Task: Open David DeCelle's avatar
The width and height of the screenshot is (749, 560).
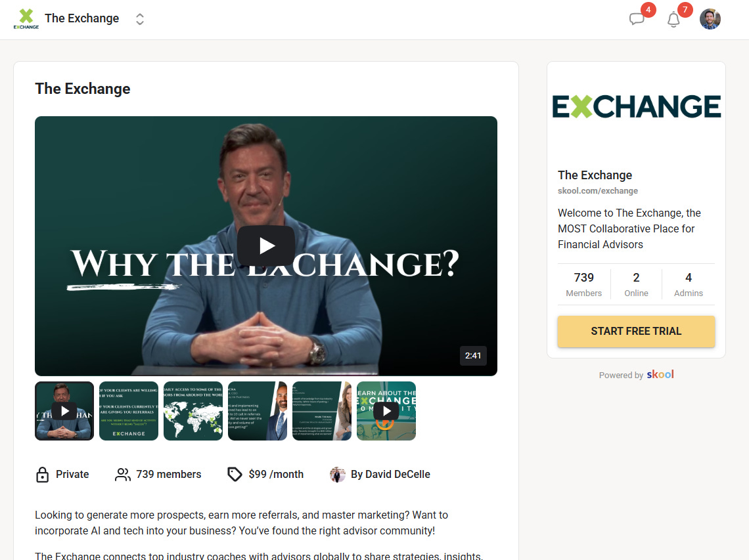Action: coord(337,475)
